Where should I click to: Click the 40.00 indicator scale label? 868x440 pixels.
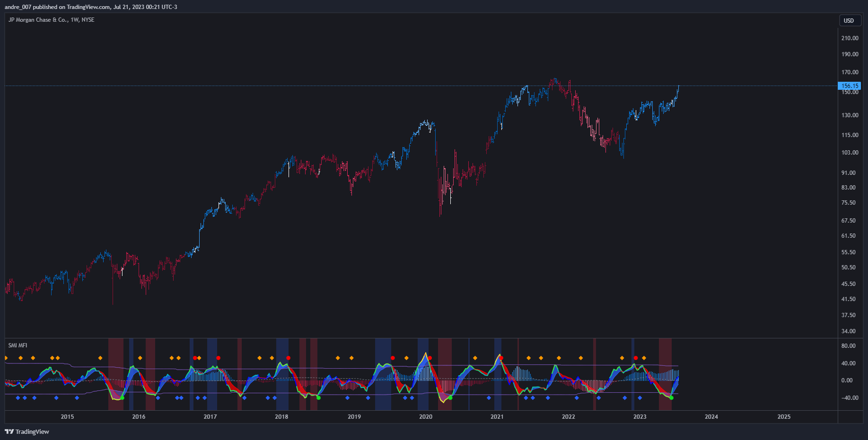coord(849,363)
